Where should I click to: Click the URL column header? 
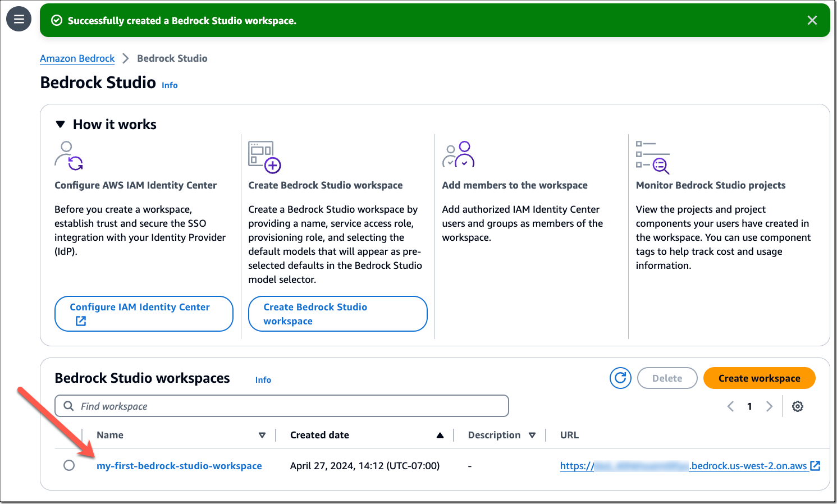[569, 435]
